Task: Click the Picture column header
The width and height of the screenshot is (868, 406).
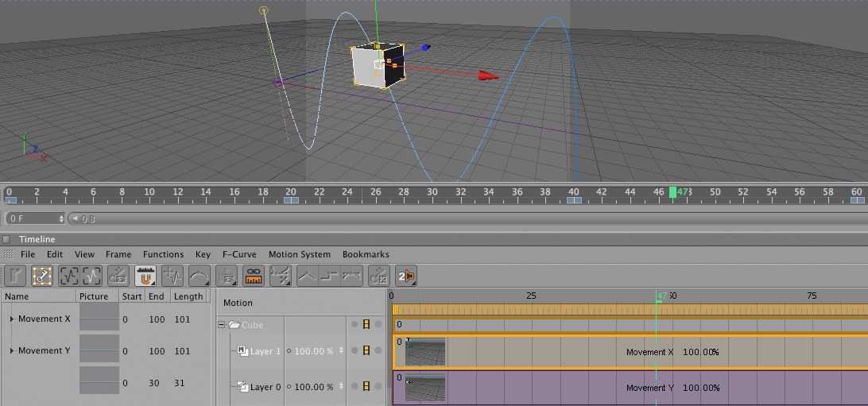Action: (94, 296)
